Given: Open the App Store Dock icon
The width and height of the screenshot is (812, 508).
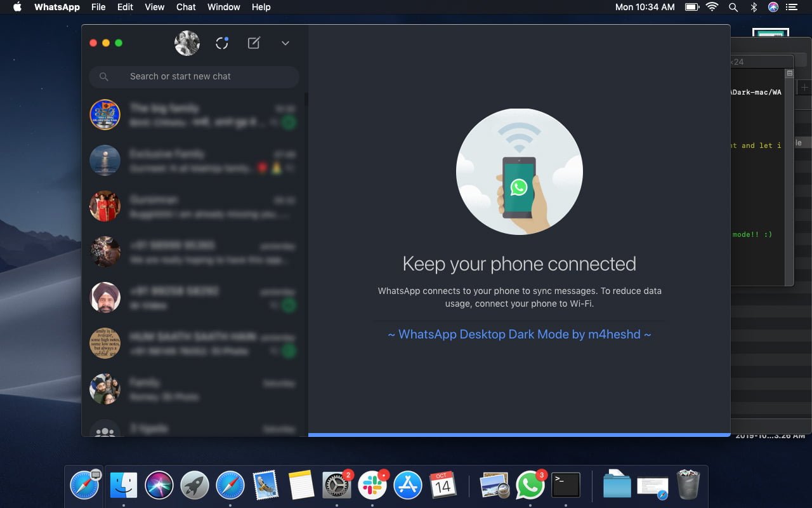Looking at the screenshot, I should point(408,486).
